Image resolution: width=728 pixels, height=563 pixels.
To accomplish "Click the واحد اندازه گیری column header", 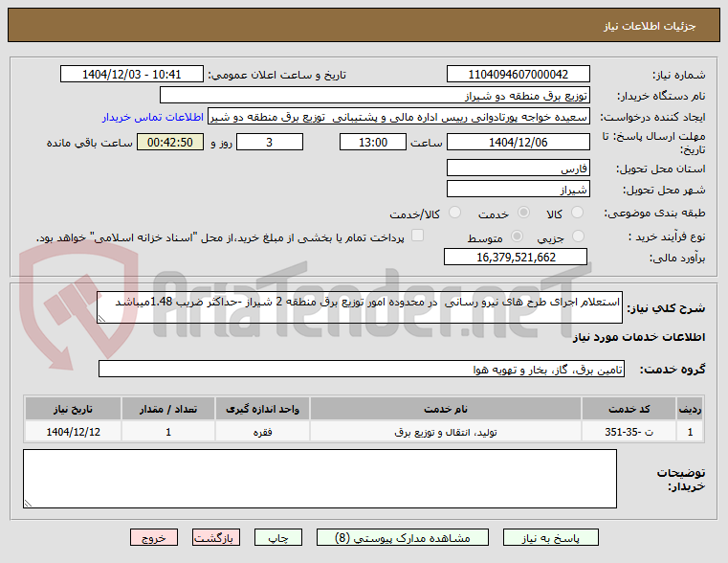I will coord(262,409).
